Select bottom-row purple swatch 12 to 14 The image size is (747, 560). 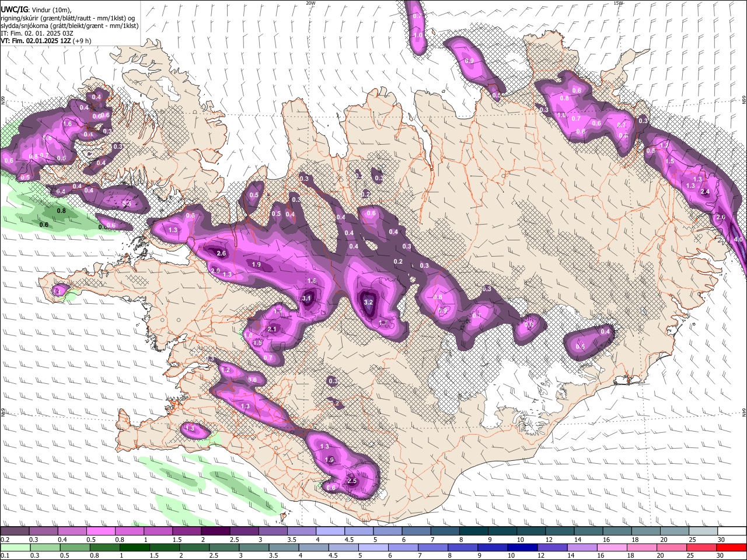[x=552, y=547]
